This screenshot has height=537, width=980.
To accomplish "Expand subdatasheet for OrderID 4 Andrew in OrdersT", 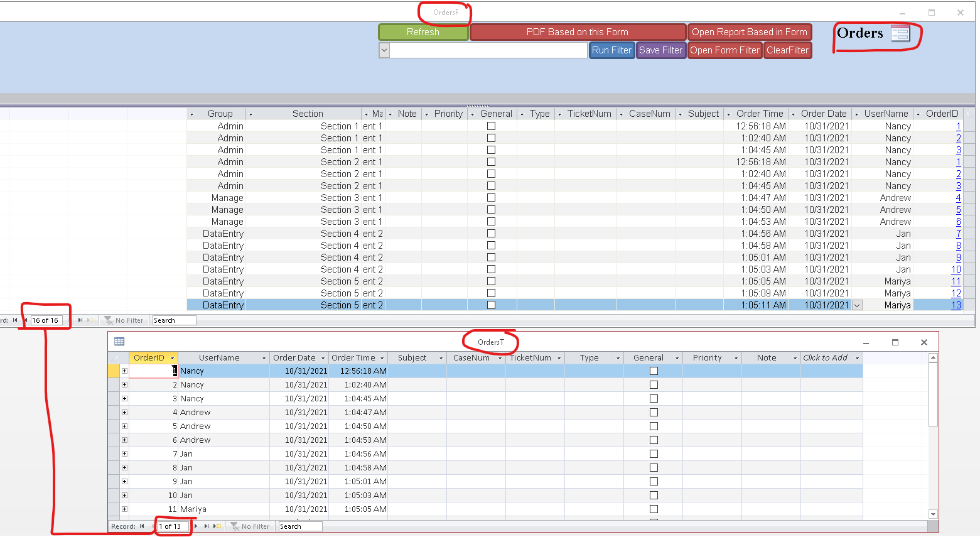I will pyautogui.click(x=124, y=413).
